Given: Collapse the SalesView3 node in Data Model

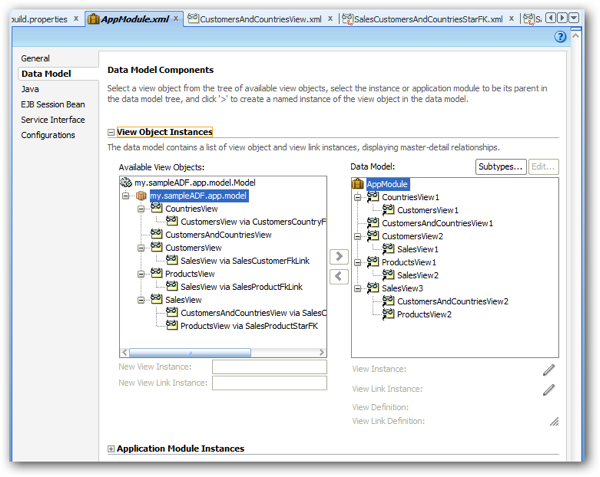Looking at the screenshot, I should point(357,288).
